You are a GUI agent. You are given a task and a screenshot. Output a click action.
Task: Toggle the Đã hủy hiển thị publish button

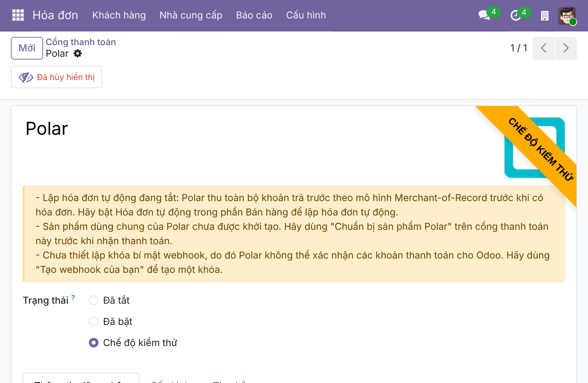(56, 77)
